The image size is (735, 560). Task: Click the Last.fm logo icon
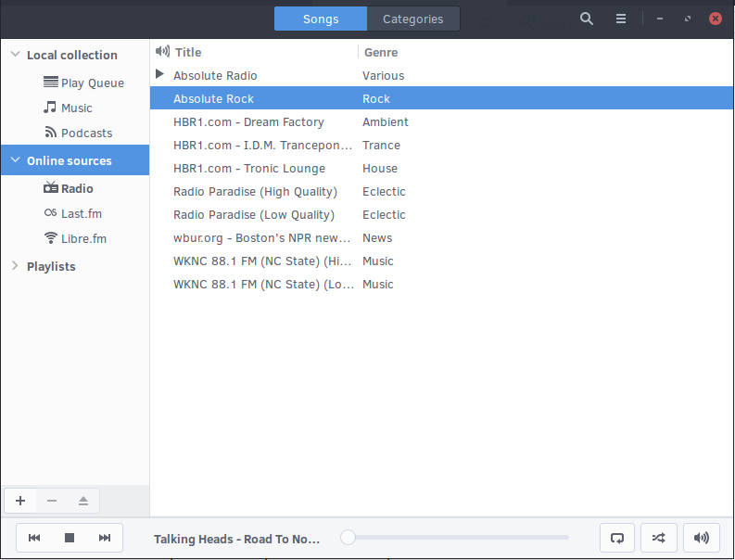(51, 213)
